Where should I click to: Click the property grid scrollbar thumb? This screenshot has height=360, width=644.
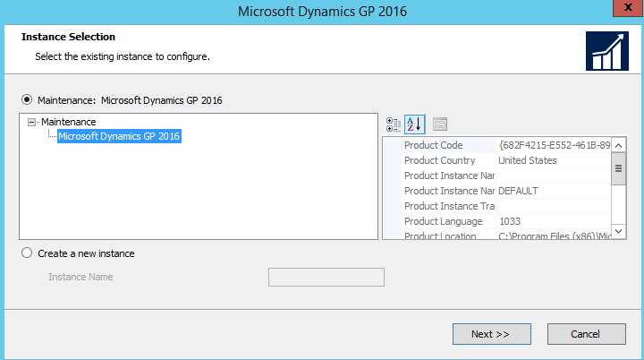tap(618, 168)
